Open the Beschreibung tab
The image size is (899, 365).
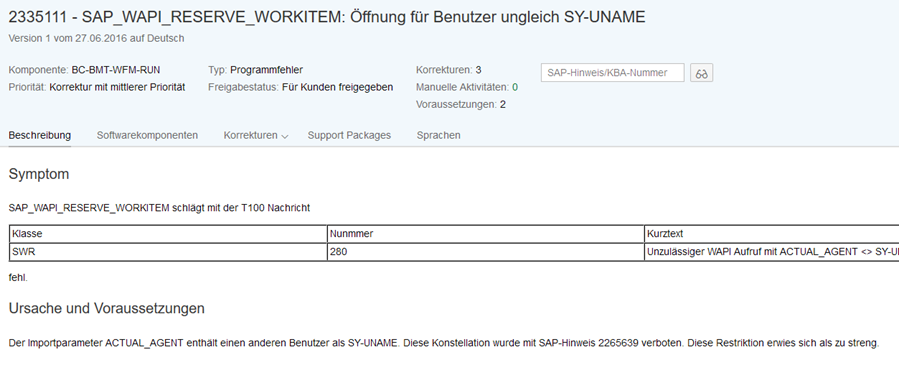(x=40, y=135)
